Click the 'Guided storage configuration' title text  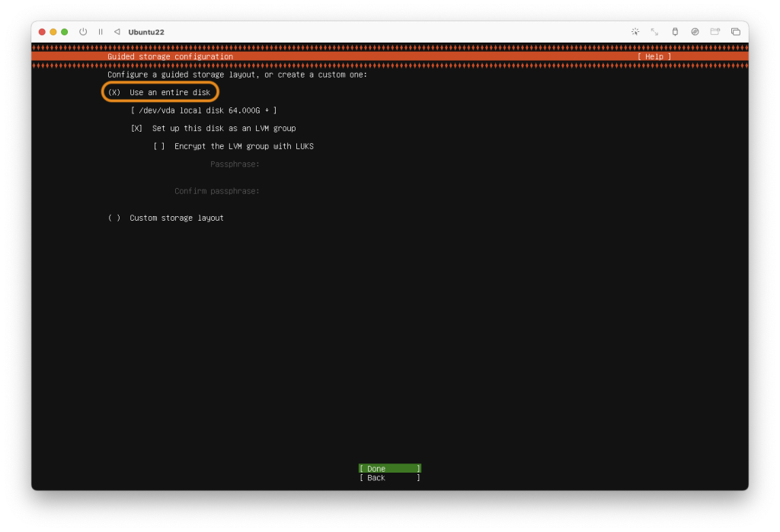pos(170,56)
